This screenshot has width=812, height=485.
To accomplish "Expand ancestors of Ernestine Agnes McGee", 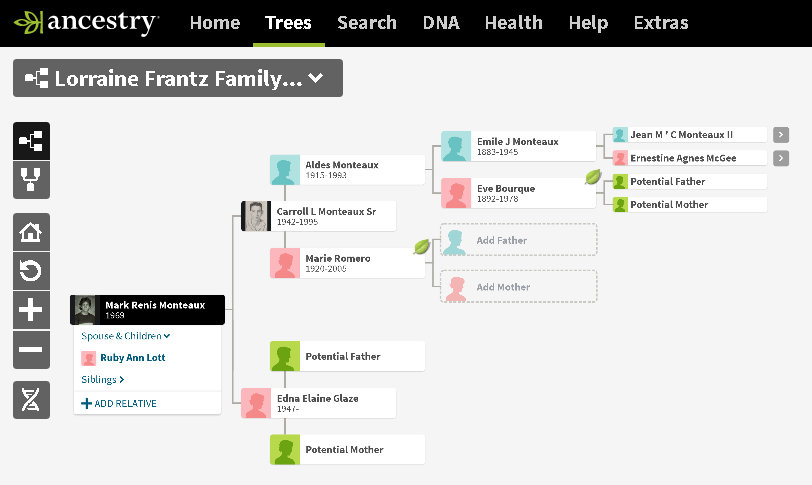I will coord(781,158).
